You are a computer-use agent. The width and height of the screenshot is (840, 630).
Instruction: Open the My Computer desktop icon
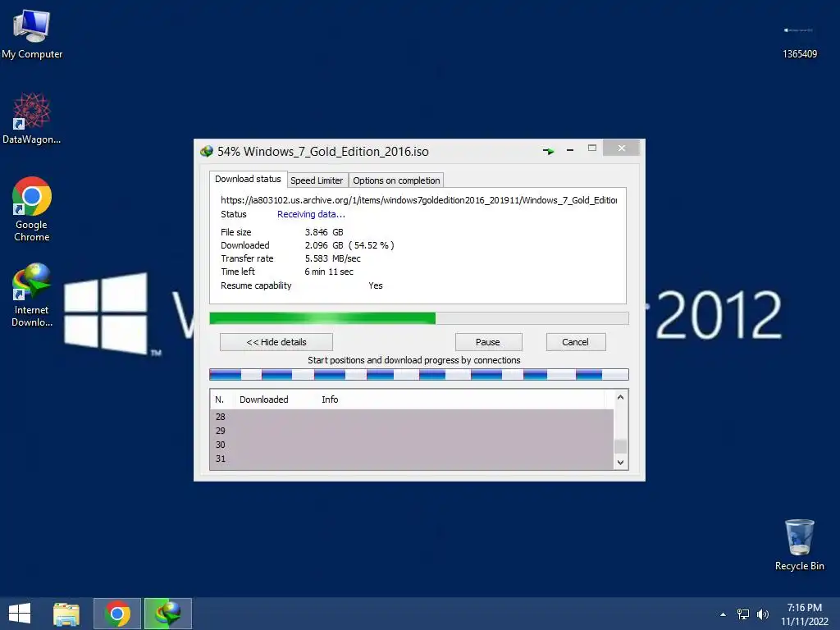(32, 34)
